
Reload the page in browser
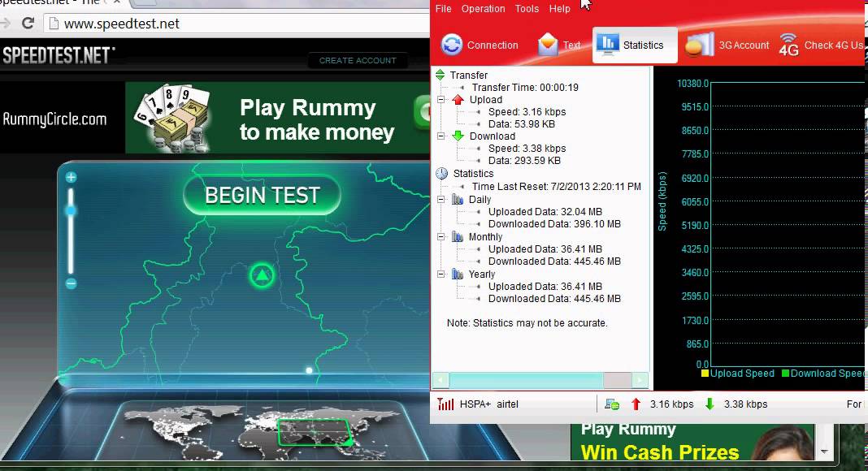[x=28, y=24]
